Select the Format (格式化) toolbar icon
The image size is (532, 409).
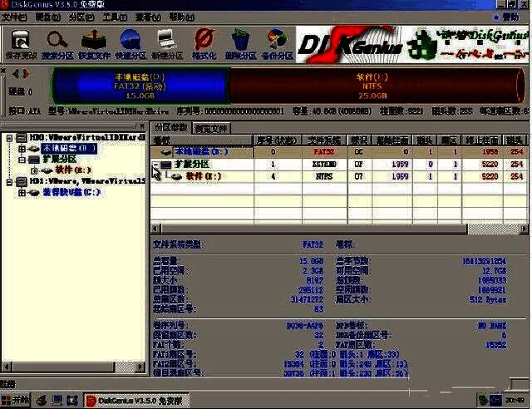[203, 43]
